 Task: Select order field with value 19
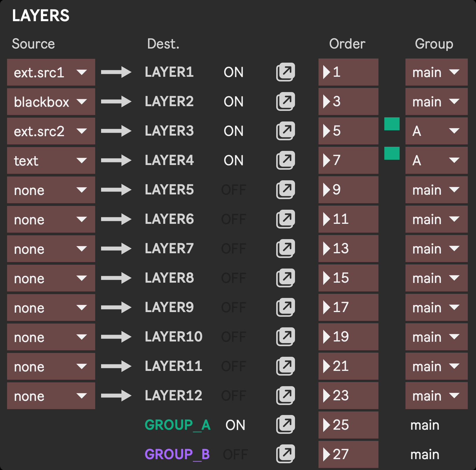pos(348,337)
